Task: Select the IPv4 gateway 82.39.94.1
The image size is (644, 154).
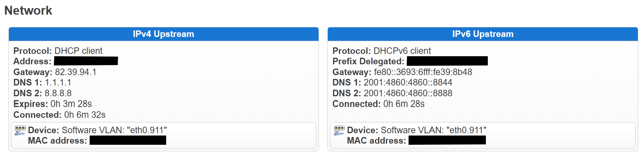Action: pos(76,72)
